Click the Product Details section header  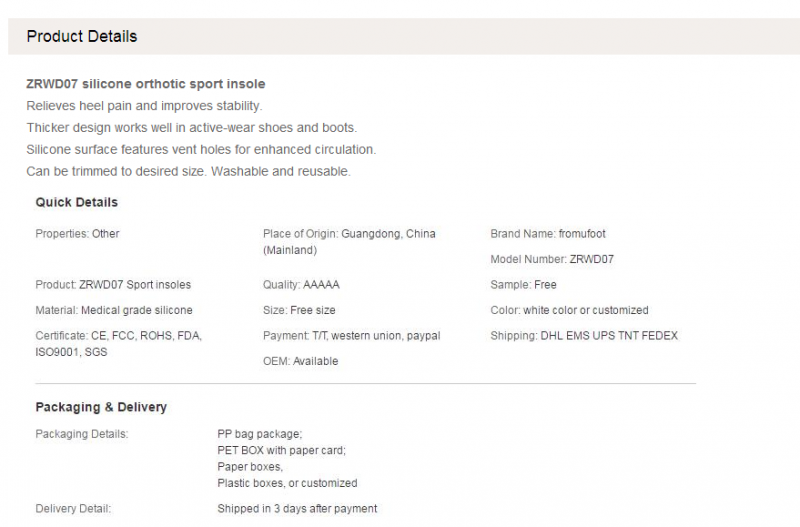tap(82, 36)
